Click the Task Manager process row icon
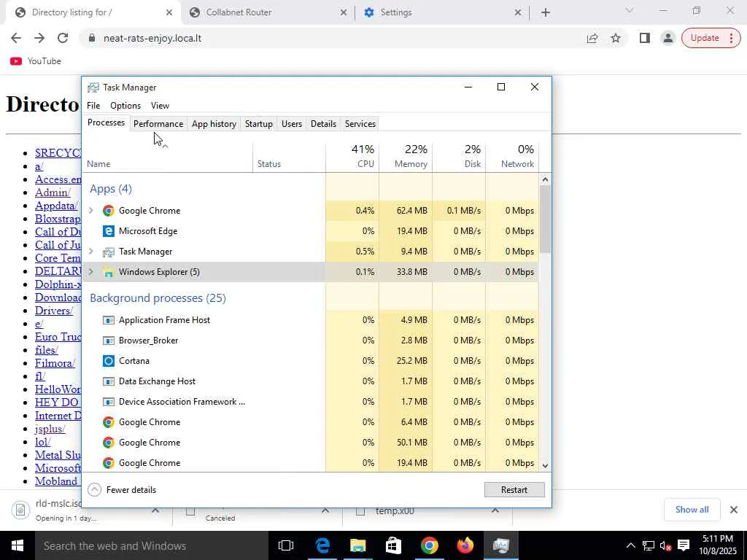The height and width of the screenshot is (560, 747). [109, 252]
